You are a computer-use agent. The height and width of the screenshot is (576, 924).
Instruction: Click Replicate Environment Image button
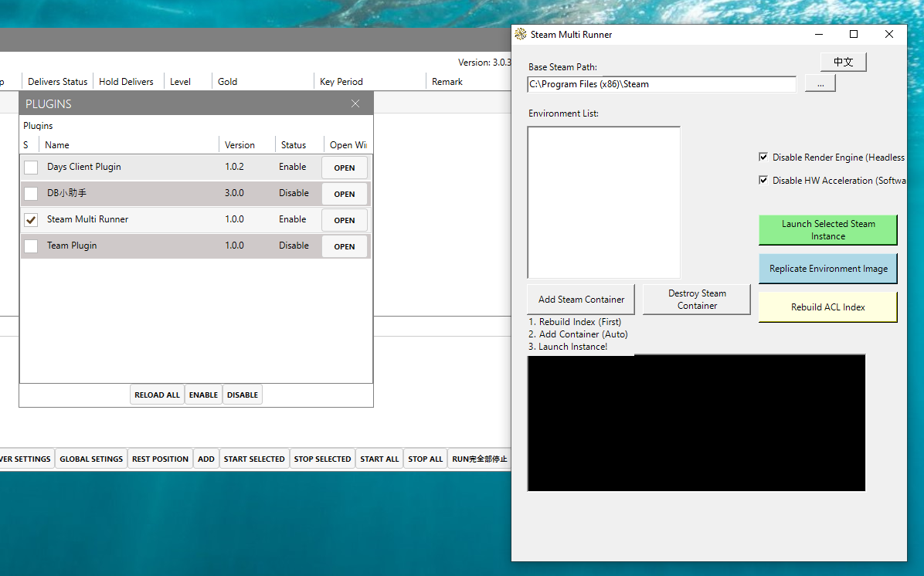pos(828,269)
